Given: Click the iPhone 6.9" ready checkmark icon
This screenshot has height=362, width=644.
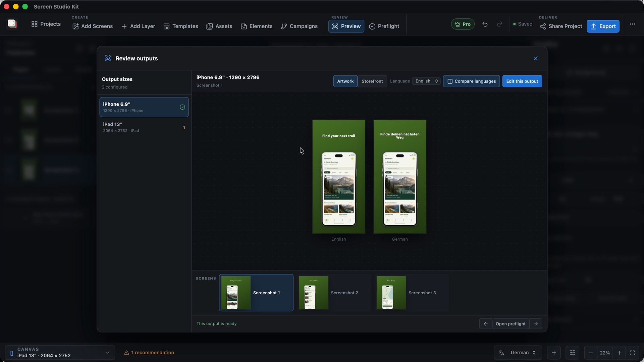Looking at the screenshot, I should tap(182, 107).
